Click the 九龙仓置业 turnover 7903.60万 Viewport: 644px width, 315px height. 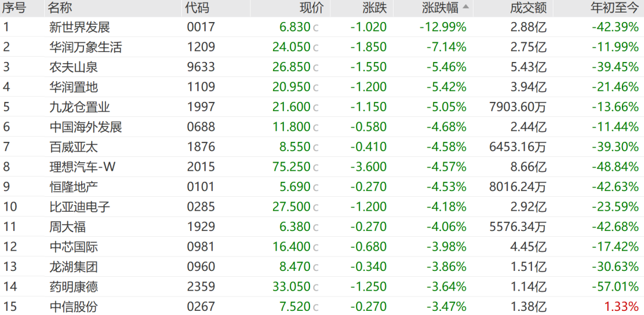point(518,107)
